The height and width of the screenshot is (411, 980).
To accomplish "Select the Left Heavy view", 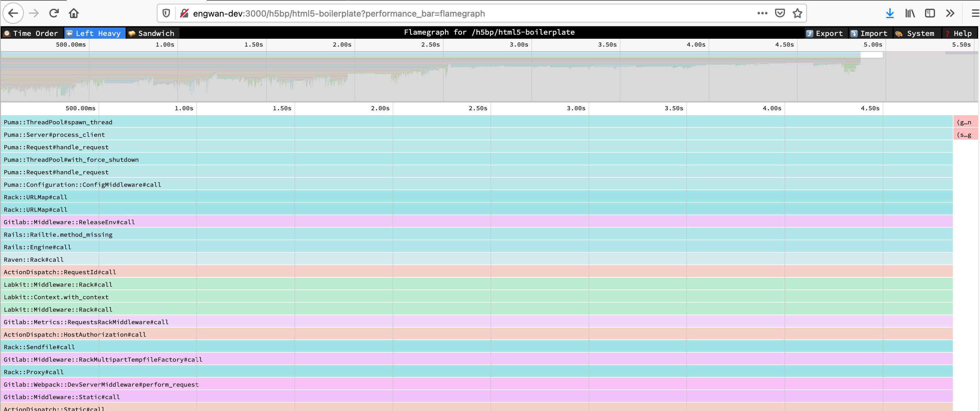I will point(94,33).
